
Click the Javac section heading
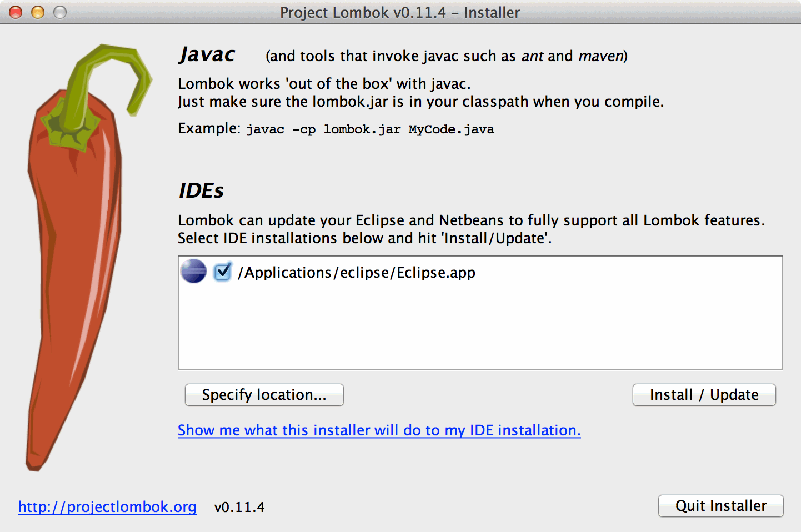(207, 54)
